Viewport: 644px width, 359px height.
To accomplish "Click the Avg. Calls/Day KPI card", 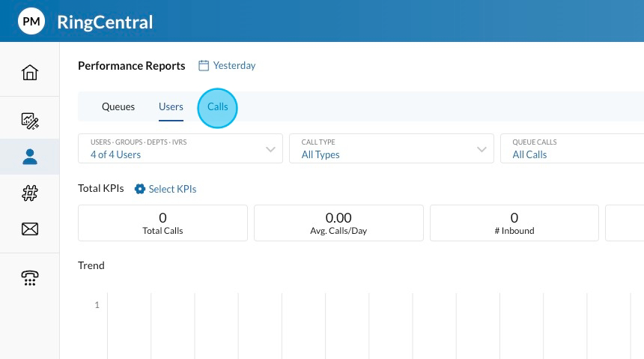I will coord(338,223).
